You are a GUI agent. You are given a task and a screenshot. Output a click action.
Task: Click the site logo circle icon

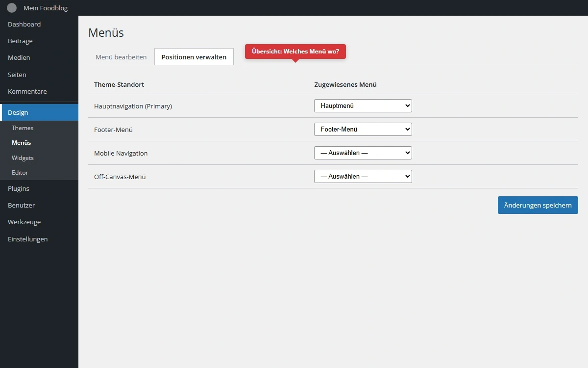12,8
